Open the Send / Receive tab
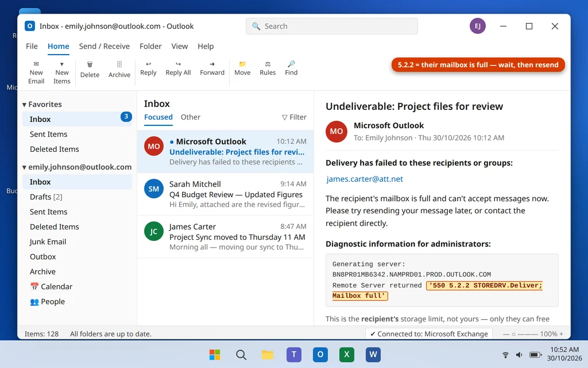This screenshot has width=588, height=368. 105,46
